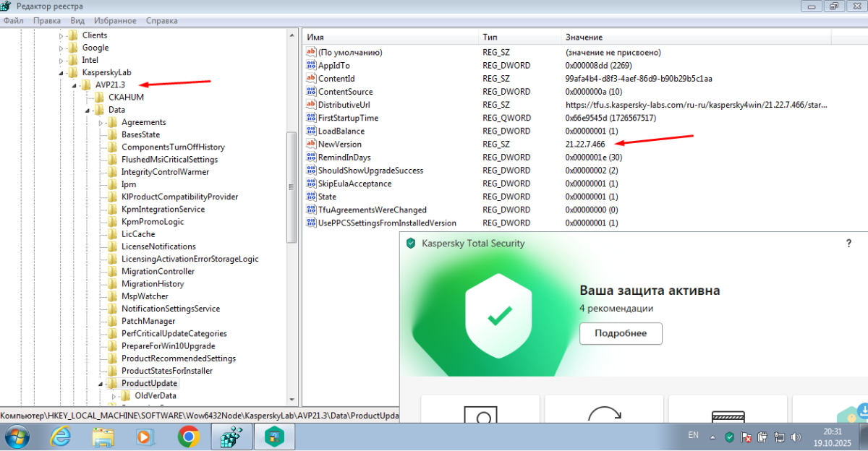Click folder icon of Google key
The image size is (868, 451).
pos(73,48)
